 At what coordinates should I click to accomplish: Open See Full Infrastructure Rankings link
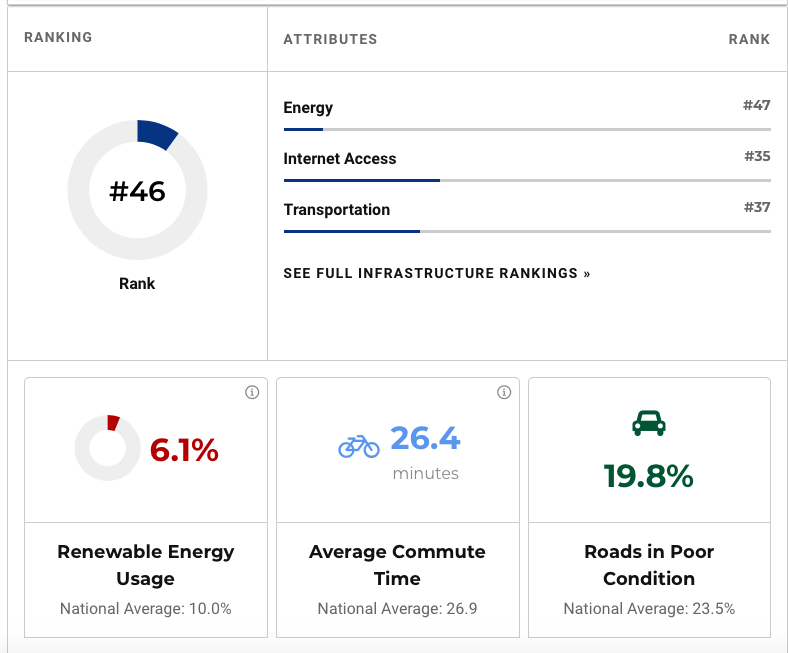point(437,273)
